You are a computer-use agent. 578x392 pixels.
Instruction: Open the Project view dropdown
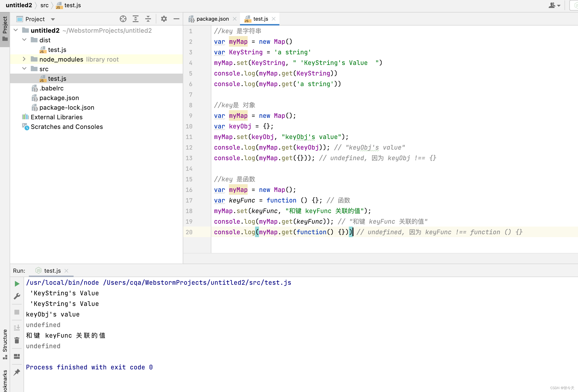pos(53,19)
